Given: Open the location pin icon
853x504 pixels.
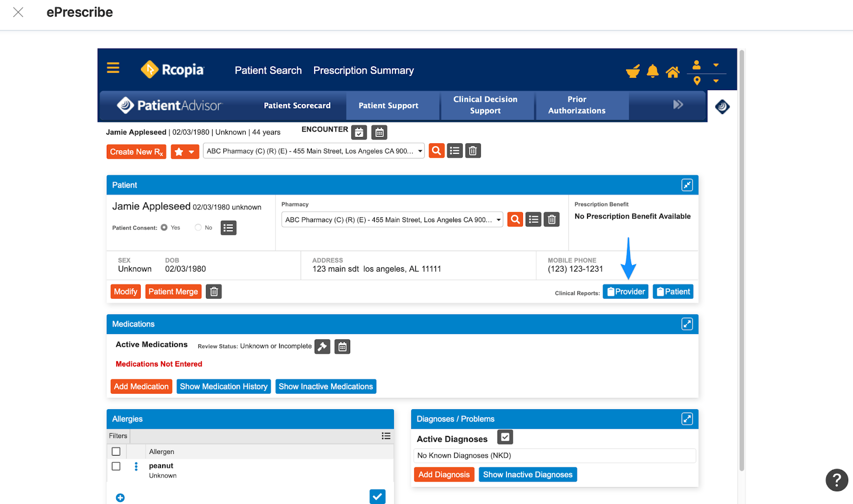Looking at the screenshot, I should [697, 81].
